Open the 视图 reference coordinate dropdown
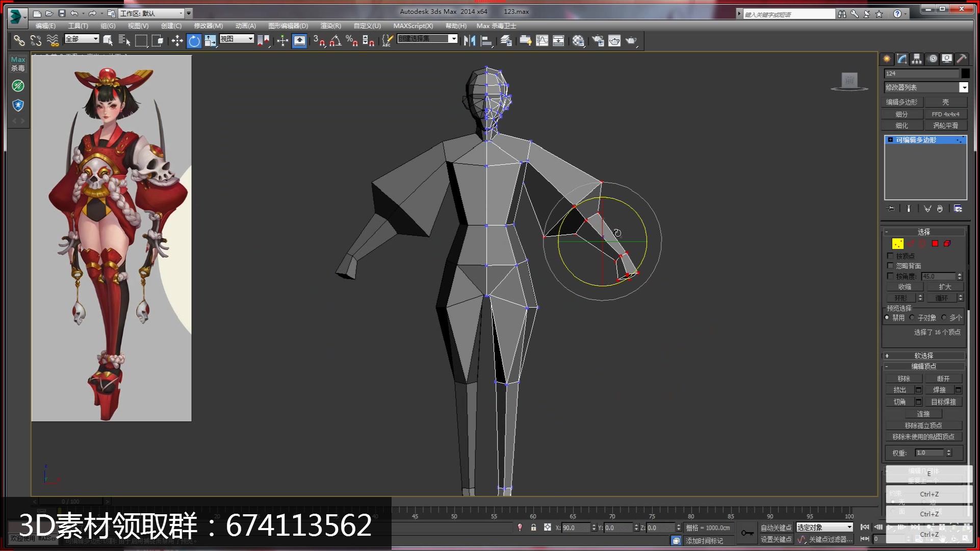The width and height of the screenshot is (980, 551). pos(237,39)
